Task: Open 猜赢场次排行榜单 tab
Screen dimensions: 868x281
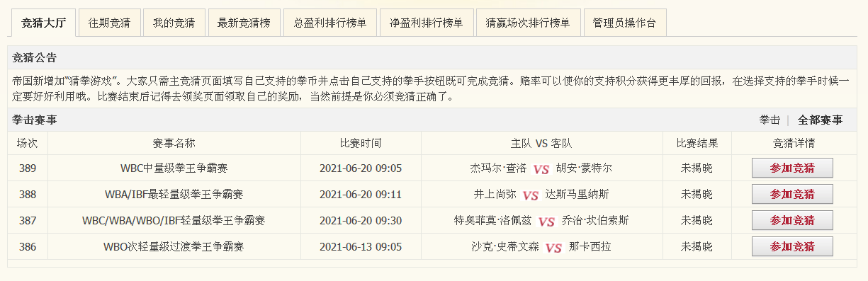Action: coord(528,23)
